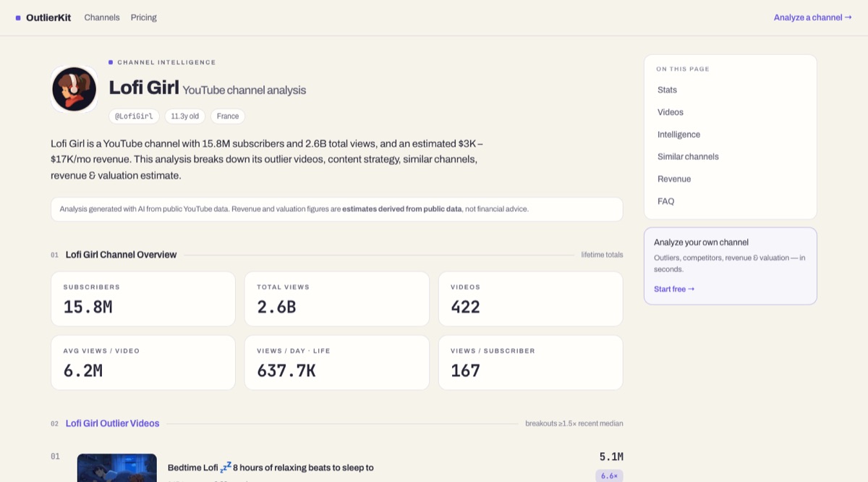Open the Channels nav item
This screenshot has height=482, width=868.
[x=102, y=17]
